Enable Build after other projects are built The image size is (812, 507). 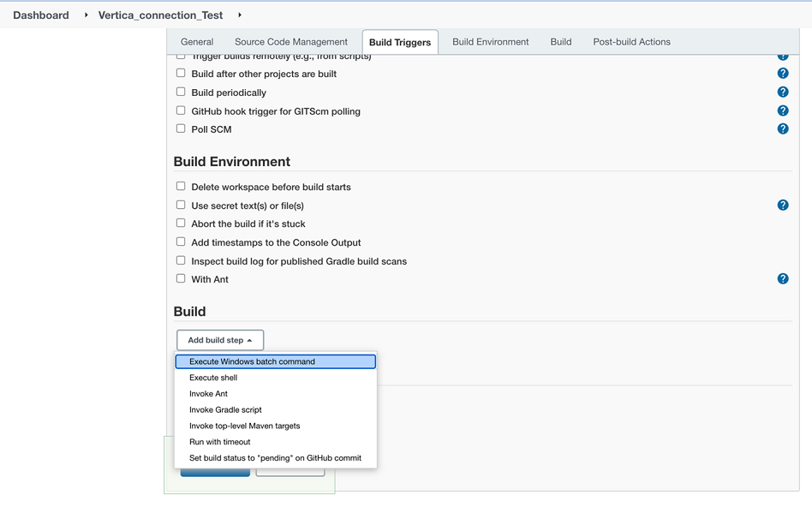click(x=181, y=73)
